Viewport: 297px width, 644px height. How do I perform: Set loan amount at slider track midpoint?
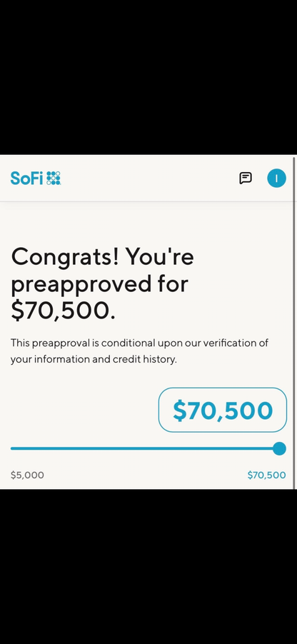pos(145,448)
